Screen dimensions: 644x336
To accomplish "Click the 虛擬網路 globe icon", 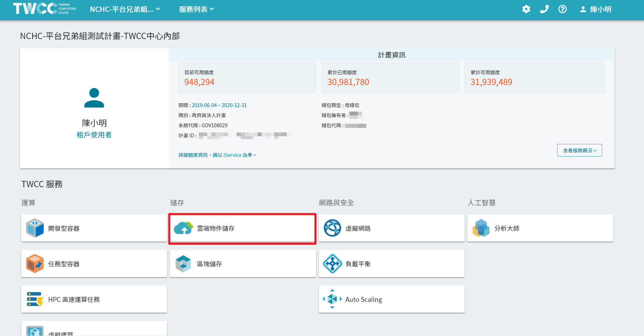I will click(x=332, y=228).
